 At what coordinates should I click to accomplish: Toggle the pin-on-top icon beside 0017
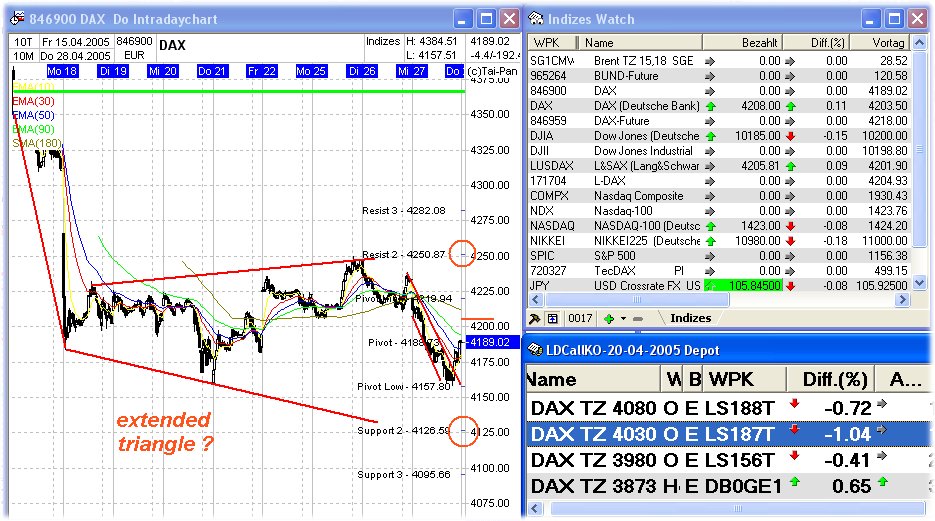553,319
